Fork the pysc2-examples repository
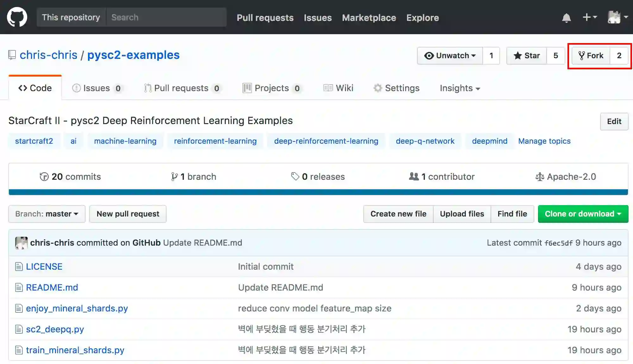Viewport: 633px width, 364px height. pos(591,56)
